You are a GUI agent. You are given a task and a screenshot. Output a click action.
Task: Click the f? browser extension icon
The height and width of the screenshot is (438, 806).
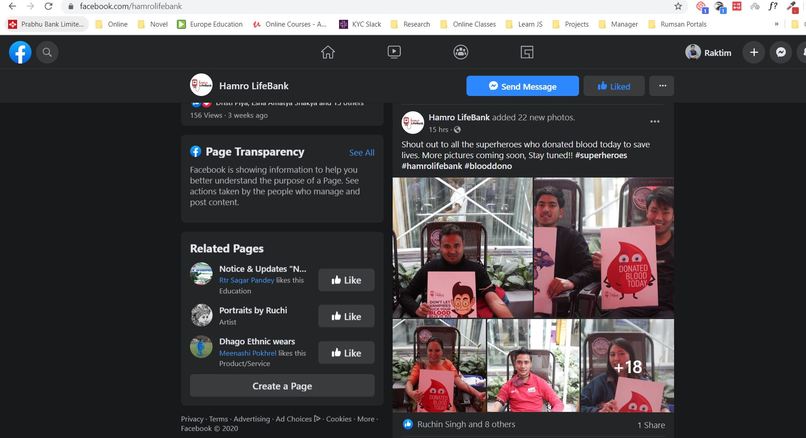pyautogui.click(x=773, y=6)
